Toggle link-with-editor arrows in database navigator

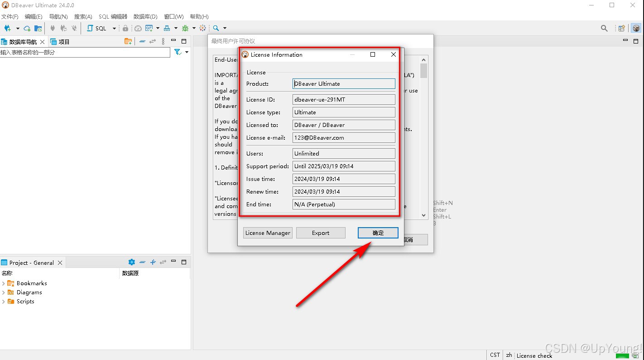tap(153, 41)
